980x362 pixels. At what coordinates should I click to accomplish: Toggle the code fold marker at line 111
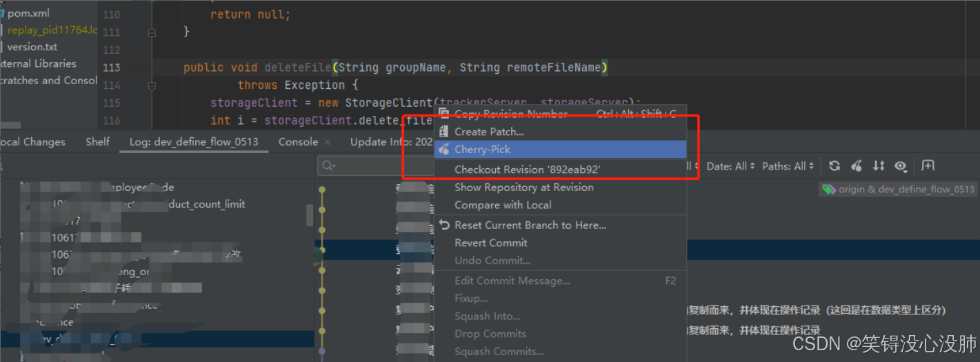pos(152,32)
